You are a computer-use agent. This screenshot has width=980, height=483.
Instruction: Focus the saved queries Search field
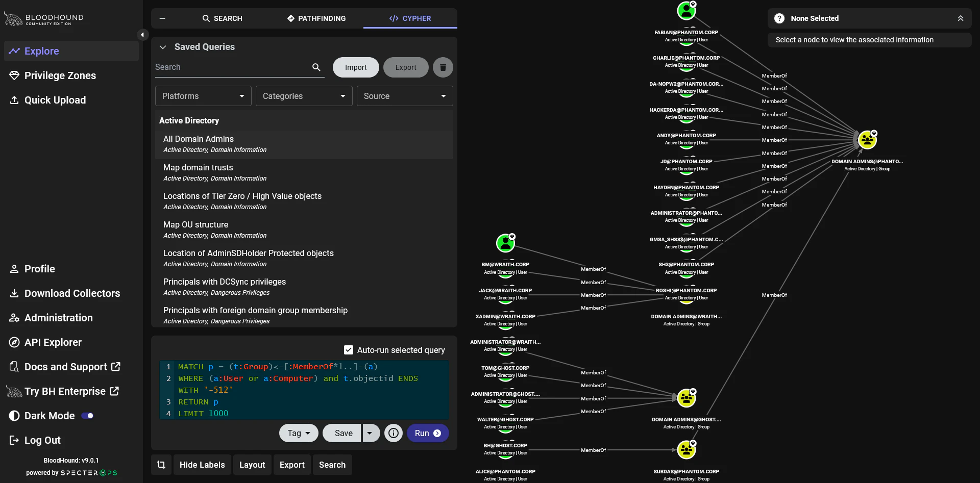(x=232, y=67)
